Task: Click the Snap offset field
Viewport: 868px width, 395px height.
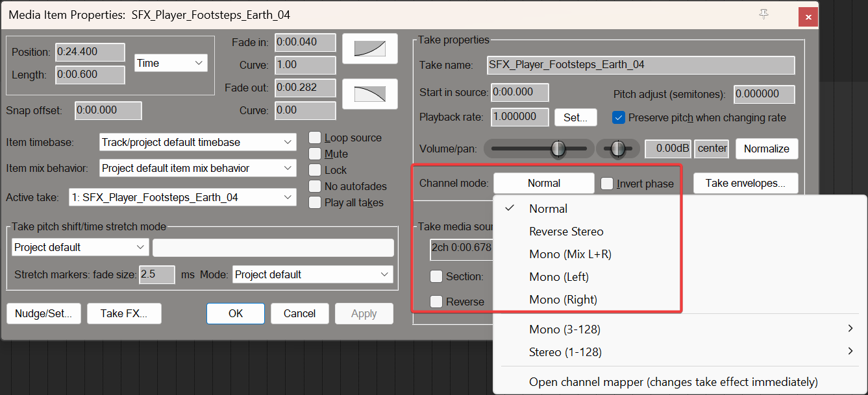Action: pyautogui.click(x=108, y=110)
